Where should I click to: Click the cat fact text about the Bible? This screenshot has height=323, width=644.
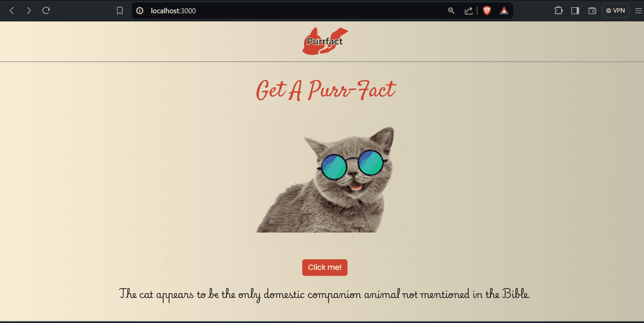click(x=325, y=294)
